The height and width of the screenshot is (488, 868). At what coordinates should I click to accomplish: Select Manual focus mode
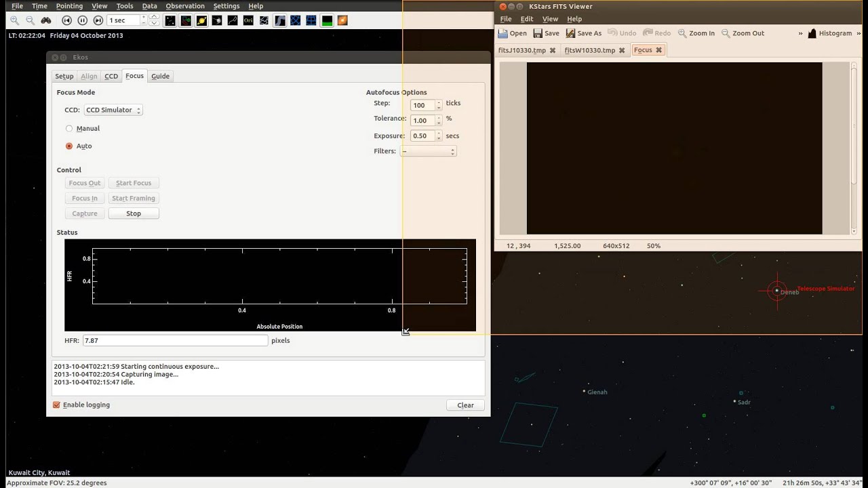[x=69, y=128]
